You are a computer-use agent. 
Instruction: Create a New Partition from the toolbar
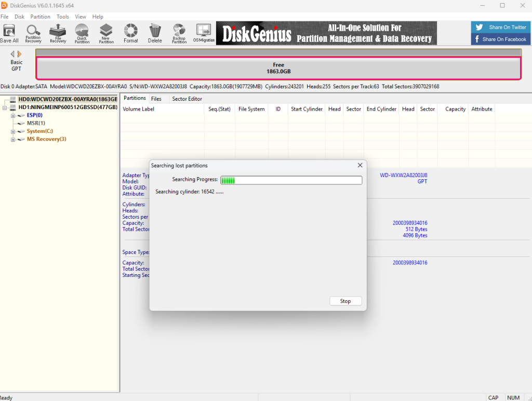106,33
